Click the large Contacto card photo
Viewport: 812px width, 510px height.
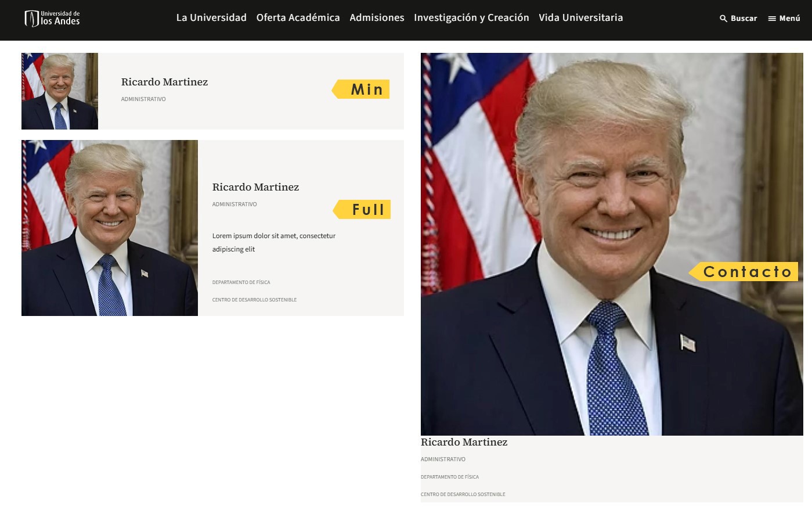(612, 244)
